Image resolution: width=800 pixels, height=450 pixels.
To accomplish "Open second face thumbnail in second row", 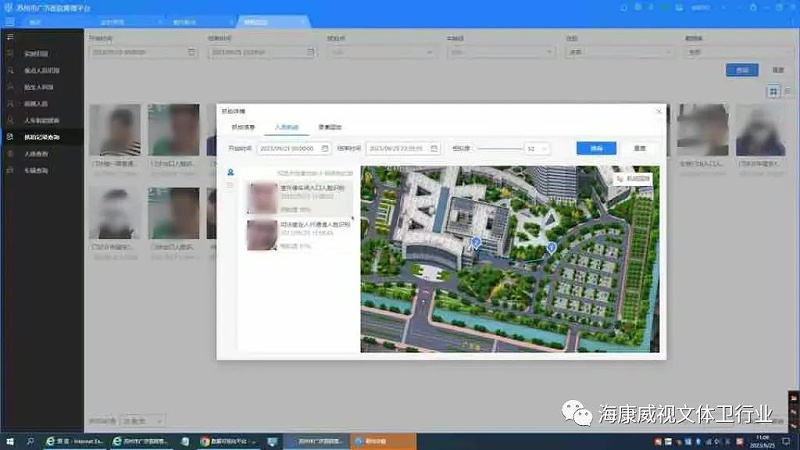I will 174,213.
